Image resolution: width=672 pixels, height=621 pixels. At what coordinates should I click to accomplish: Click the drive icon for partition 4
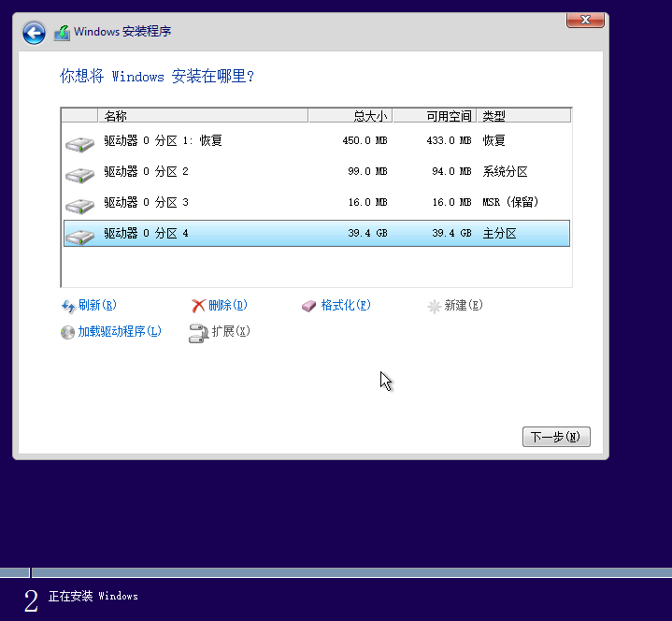coord(79,237)
